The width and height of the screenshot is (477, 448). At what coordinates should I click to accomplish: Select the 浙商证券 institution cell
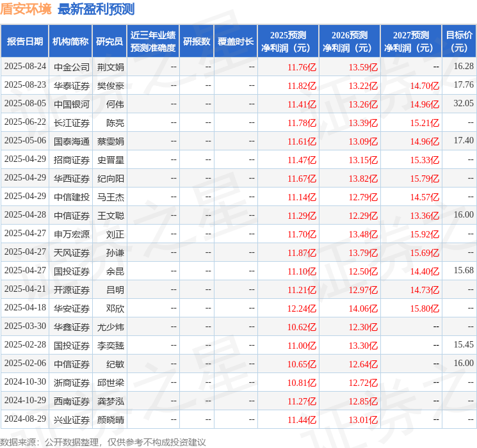pos(72,383)
